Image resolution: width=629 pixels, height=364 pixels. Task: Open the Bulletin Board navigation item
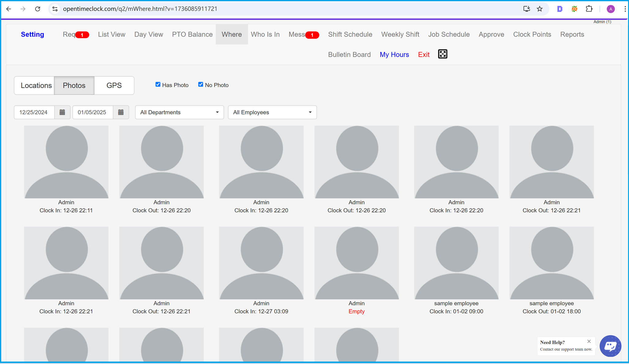click(x=350, y=54)
